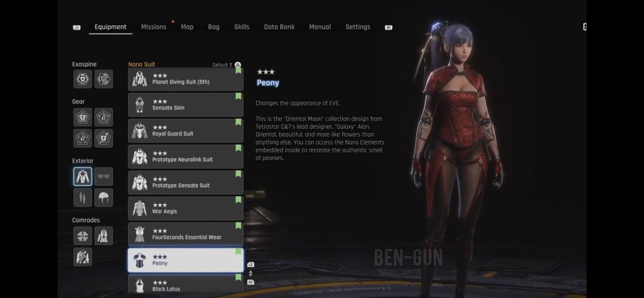Screen dimensions: 644x298
Task: Click the L1 shoulder button icon
Action: [77, 27]
